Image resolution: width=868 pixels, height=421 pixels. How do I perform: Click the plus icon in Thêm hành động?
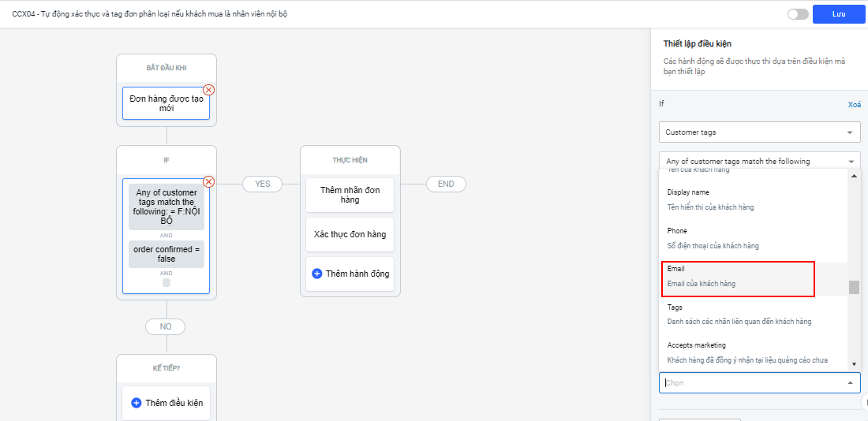point(317,274)
